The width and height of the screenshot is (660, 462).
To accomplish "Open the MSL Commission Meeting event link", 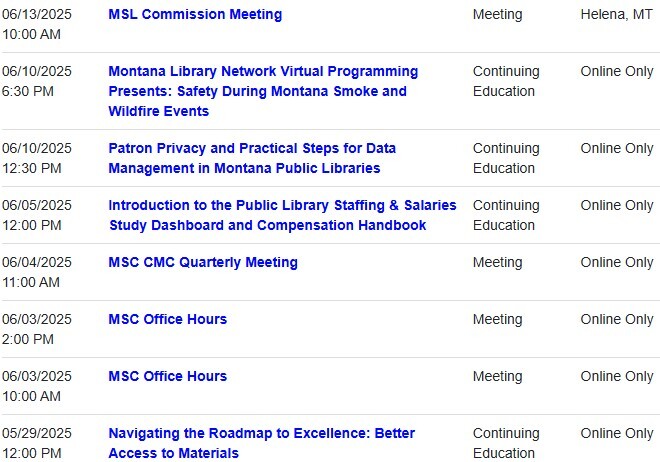I will pos(195,15).
